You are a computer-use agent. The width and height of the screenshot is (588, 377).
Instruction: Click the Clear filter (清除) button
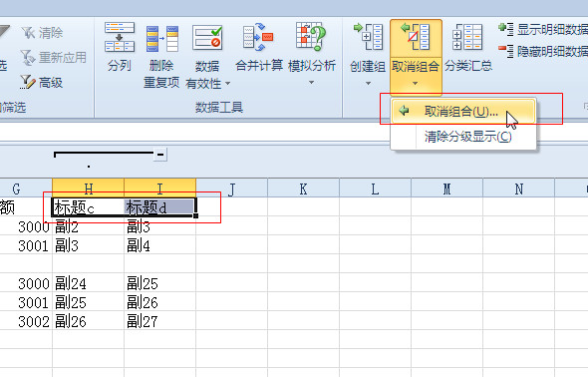point(42,33)
